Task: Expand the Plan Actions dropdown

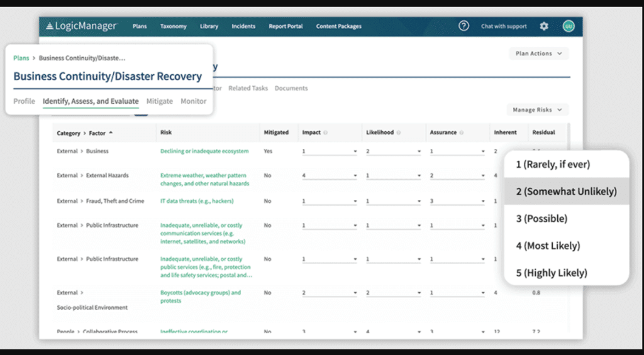Action: pyautogui.click(x=539, y=53)
